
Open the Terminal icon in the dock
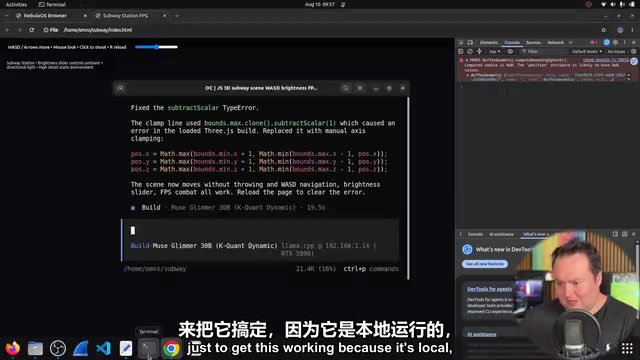point(148,348)
